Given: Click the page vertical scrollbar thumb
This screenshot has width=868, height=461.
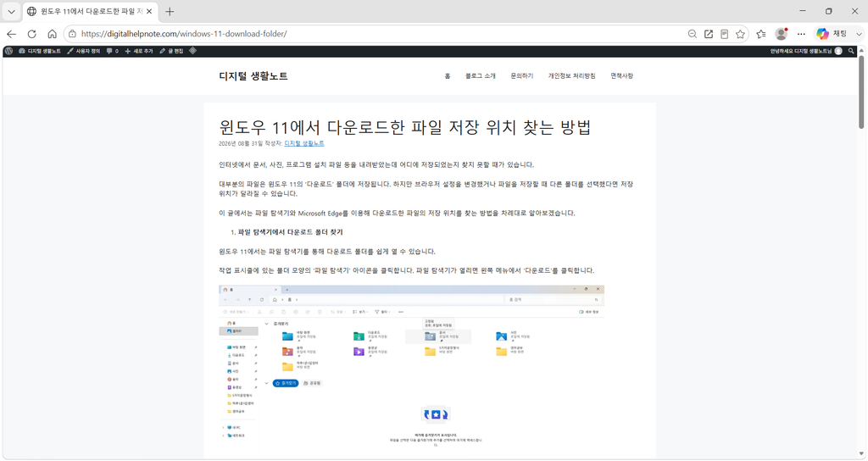Looking at the screenshot, I should coord(861,92).
